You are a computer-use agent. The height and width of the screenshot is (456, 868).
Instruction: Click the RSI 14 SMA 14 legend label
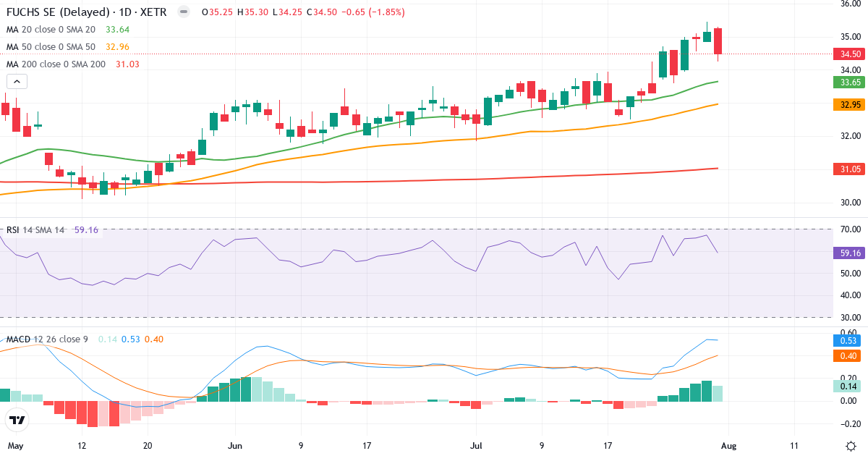click(x=35, y=230)
